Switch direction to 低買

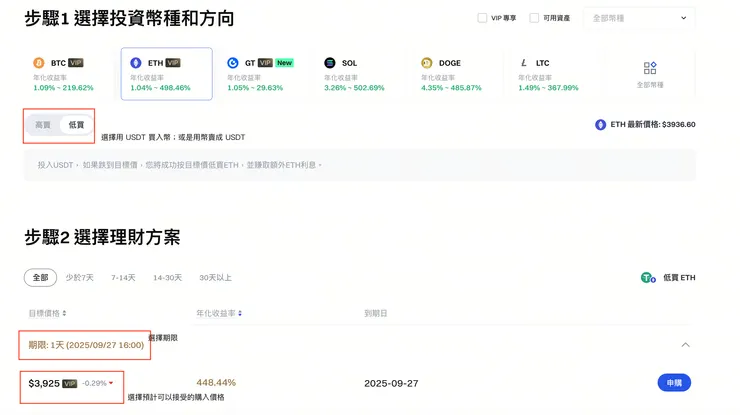[76, 125]
